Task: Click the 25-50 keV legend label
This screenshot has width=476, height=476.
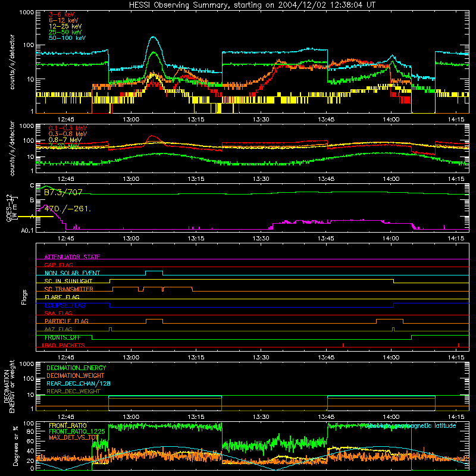Action: click(65, 32)
